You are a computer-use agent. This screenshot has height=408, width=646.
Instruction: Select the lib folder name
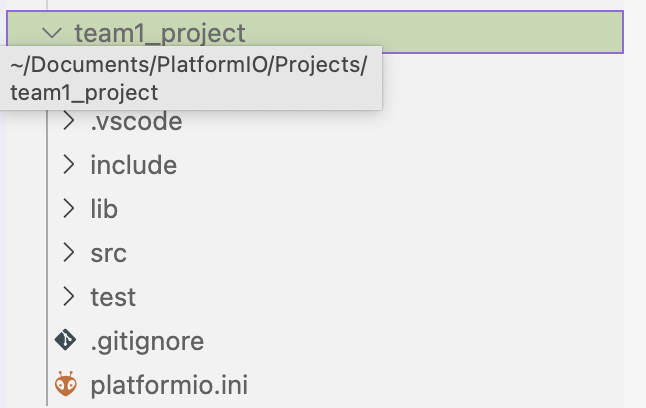[104, 209]
